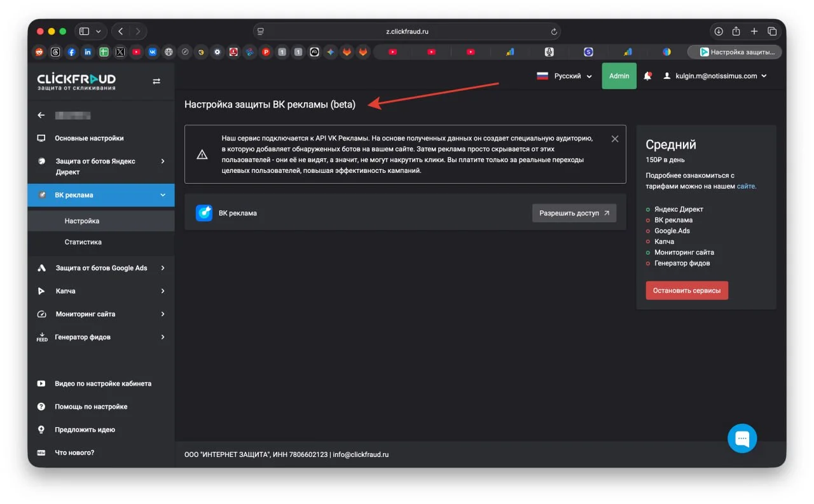The image size is (814, 504).
Task: Open Помощь по настройке via its question icon
Action: click(41, 406)
